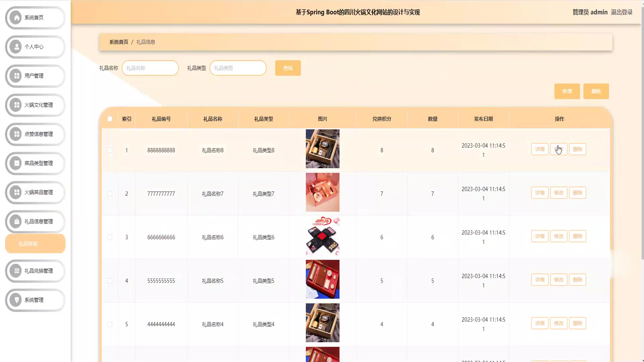Open the 礼品信息 submenu item

pos(35,244)
